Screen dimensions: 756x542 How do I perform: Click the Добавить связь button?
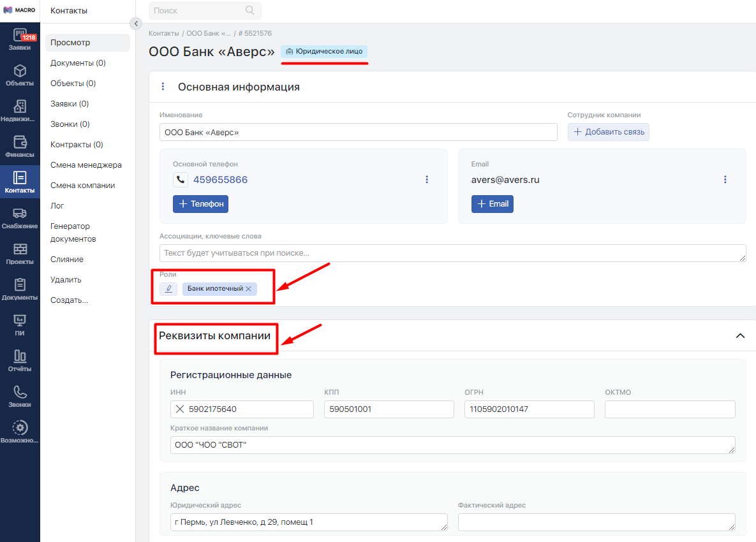point(609,132)
